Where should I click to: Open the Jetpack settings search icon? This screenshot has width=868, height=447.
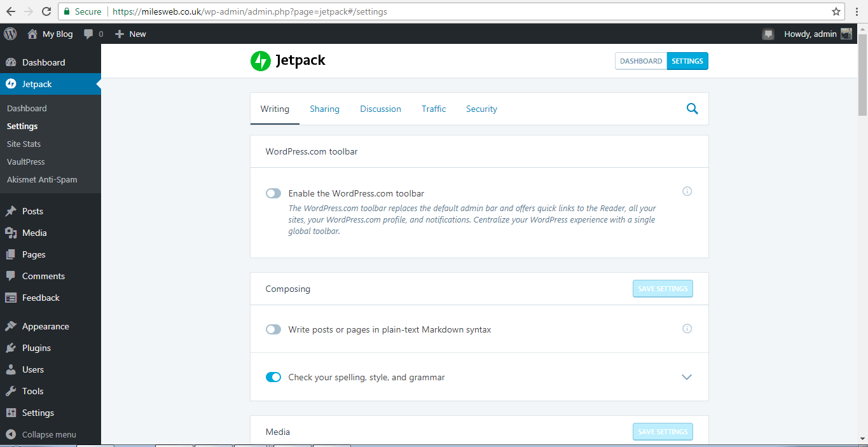point(692,109)
